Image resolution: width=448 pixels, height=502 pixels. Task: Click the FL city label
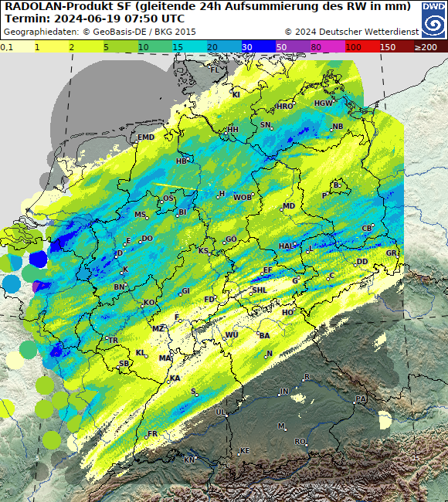click(215, 70)
